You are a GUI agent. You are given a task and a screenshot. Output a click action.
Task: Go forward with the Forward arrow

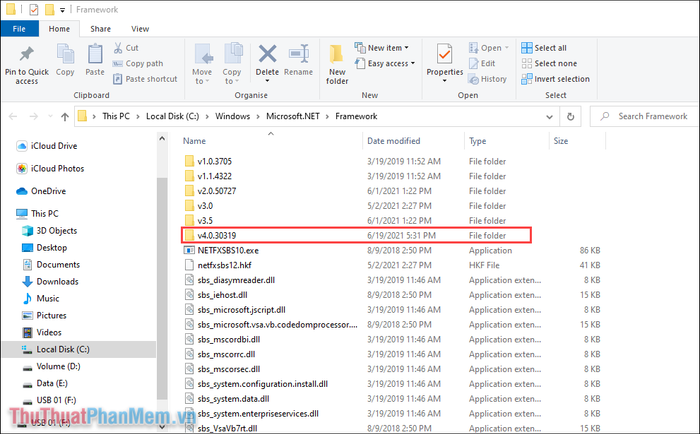point(33,117)
